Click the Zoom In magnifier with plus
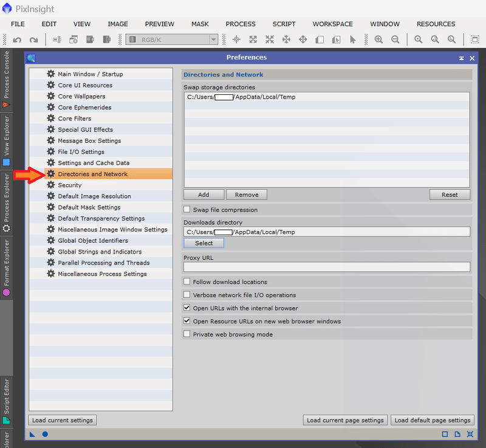The image size is (486, 448). [x=378, y=40]
